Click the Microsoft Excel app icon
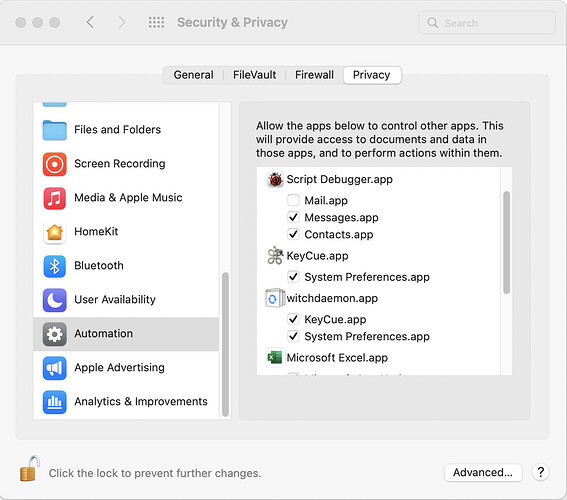 (x=275, y=358)
